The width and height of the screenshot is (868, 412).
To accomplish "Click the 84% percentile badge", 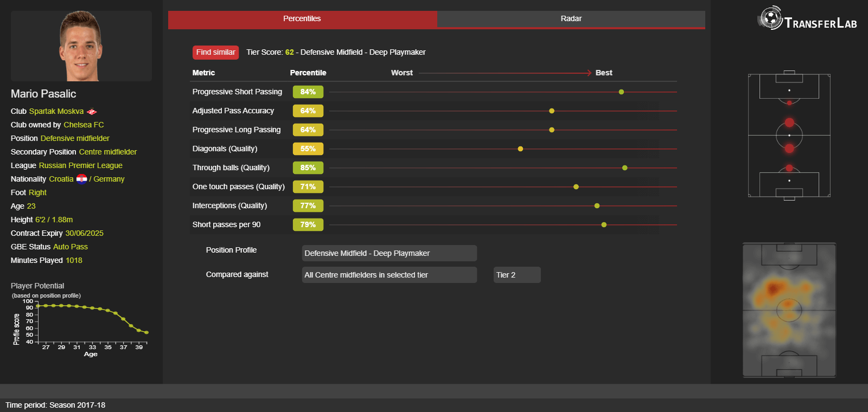I will (x=308, y=92).
